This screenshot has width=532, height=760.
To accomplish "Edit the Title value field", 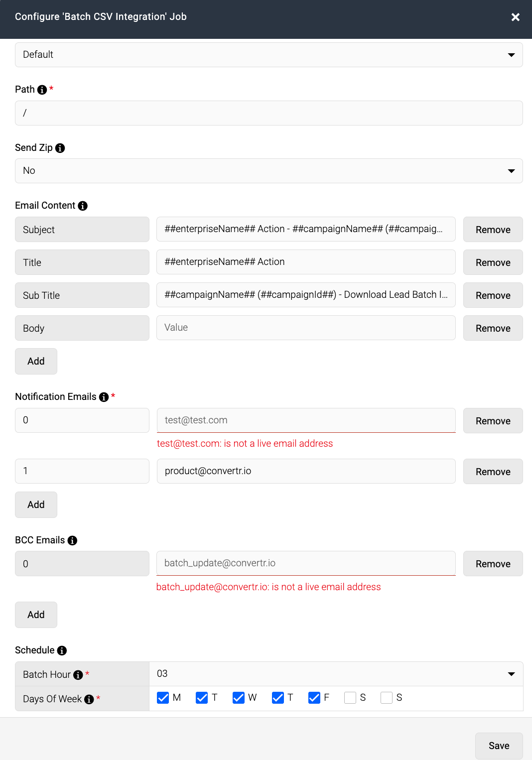I will (x=306, y=262).
